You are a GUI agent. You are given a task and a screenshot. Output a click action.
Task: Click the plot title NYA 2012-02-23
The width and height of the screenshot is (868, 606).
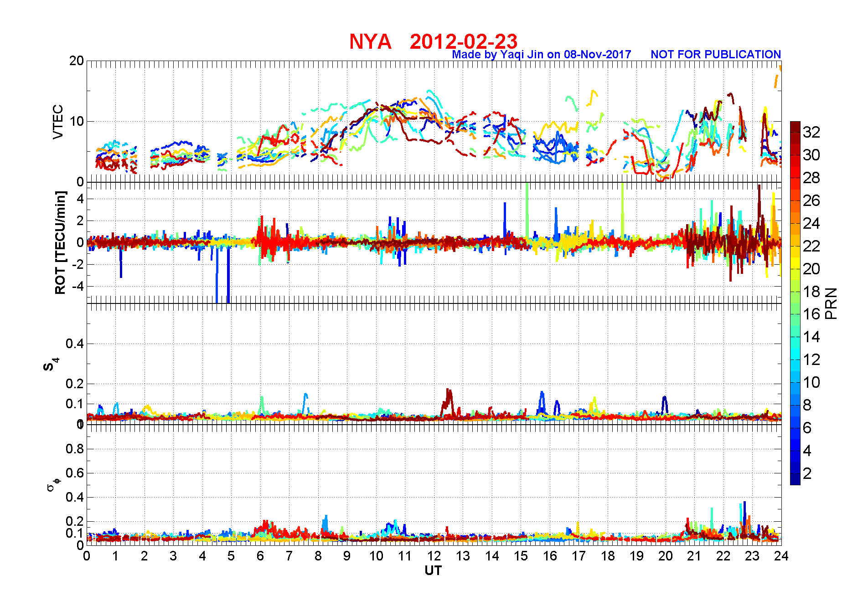(433, 41)
